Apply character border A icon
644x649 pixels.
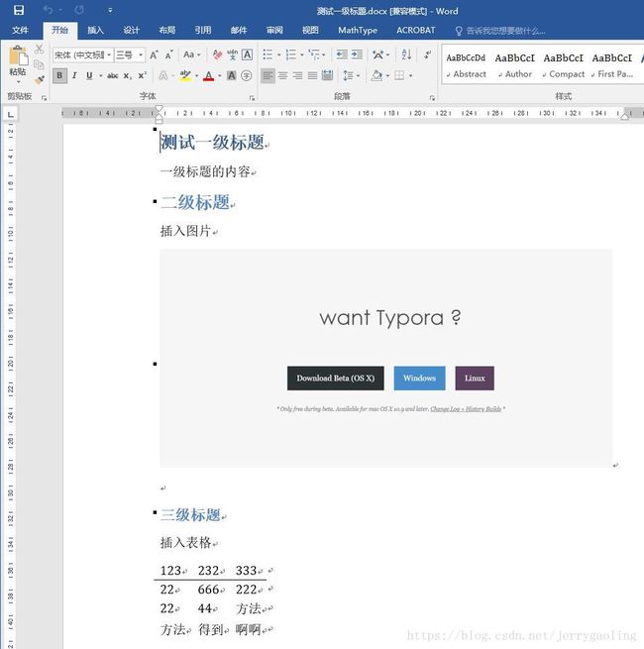click(x=247, y=54)
